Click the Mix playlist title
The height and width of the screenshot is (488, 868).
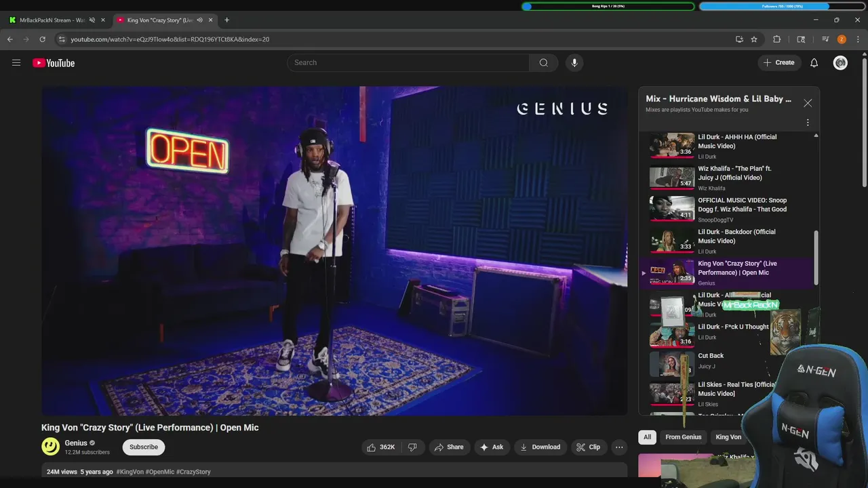[719, 99]
